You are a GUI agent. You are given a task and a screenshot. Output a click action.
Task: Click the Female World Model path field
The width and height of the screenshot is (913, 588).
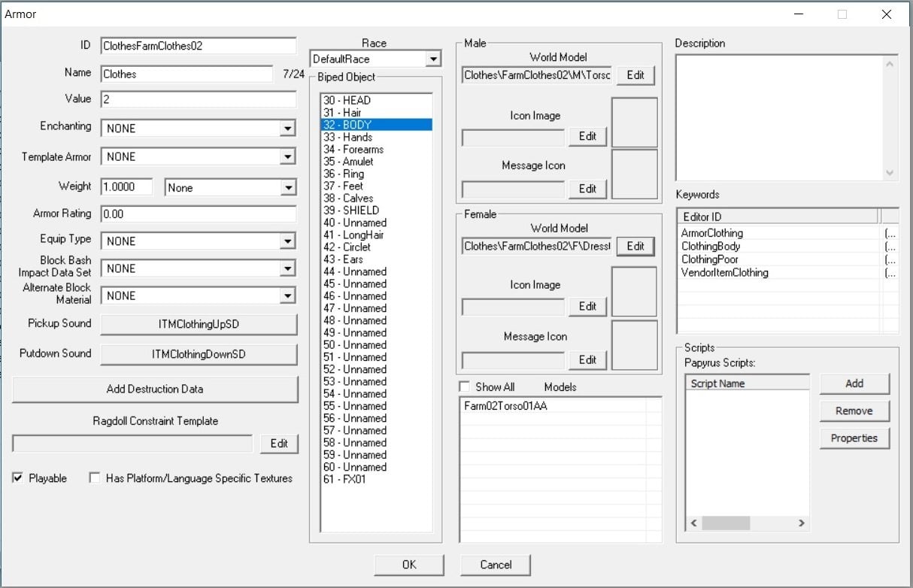537,246
